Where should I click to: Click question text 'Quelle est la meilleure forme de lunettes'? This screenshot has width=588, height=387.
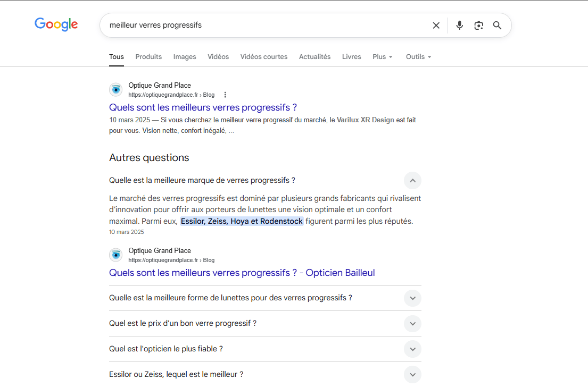[230, 298]
